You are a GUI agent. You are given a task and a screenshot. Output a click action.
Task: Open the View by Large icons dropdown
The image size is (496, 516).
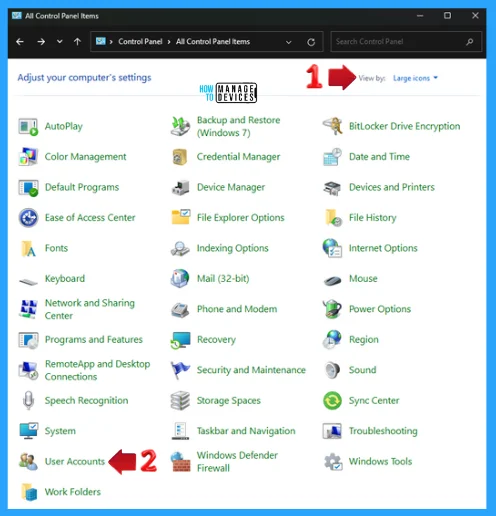415,78
